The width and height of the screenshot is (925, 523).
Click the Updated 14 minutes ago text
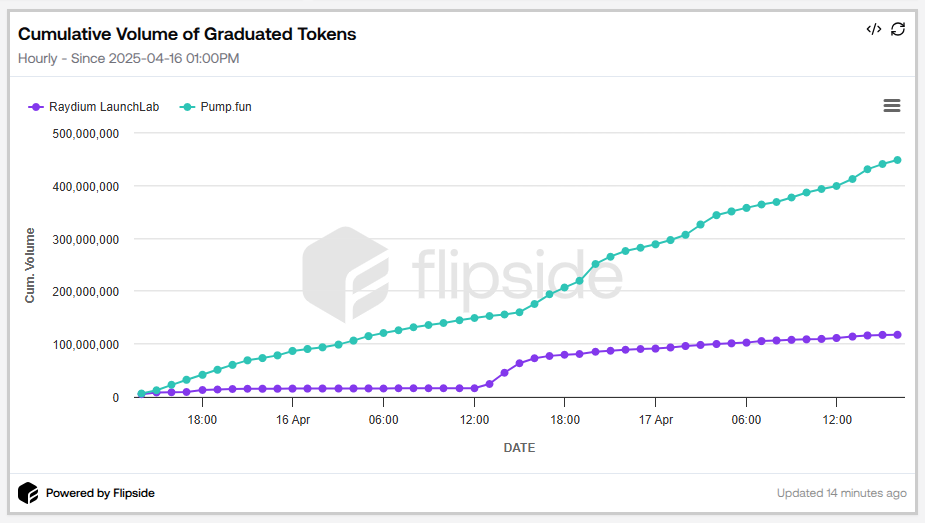[841, 493]
